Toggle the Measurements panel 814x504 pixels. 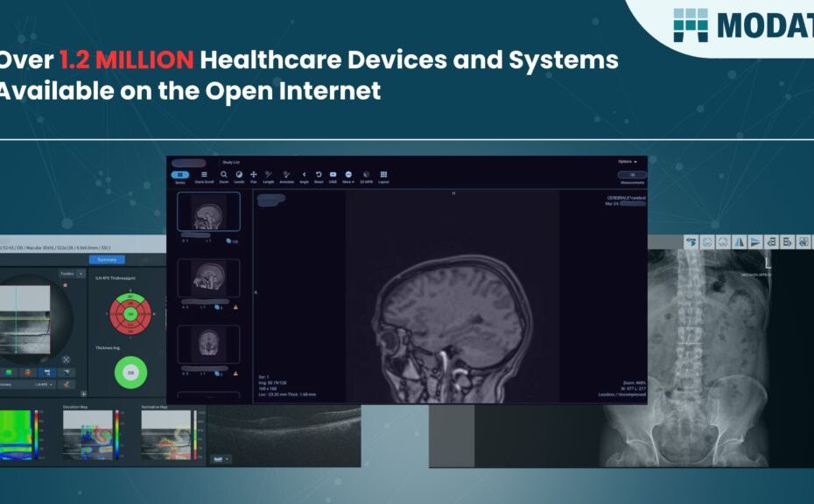coord(632,178)
